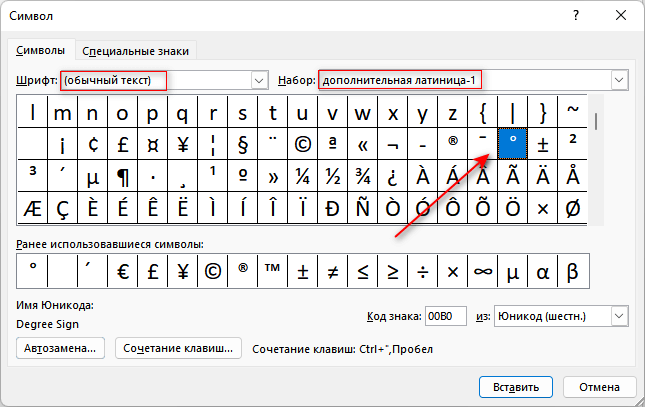Switch to the Символы tab
This screenshot has height=407, width=645.
click(x=41, y=50)
